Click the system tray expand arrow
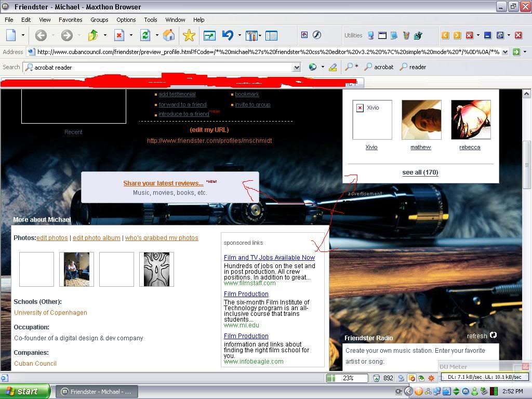The height and width of the screenshot is (399, 532). pos(409,392)
